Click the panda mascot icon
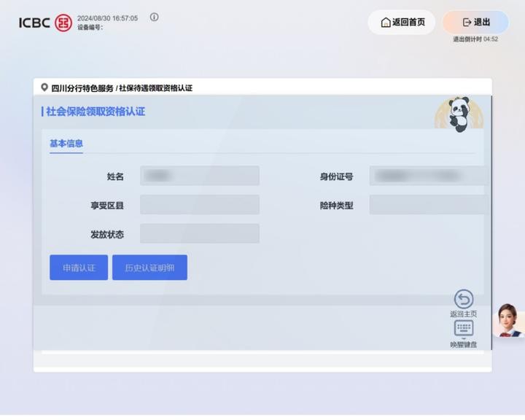The height and width of the screenshot is (420, 525). tap(458, 115)
